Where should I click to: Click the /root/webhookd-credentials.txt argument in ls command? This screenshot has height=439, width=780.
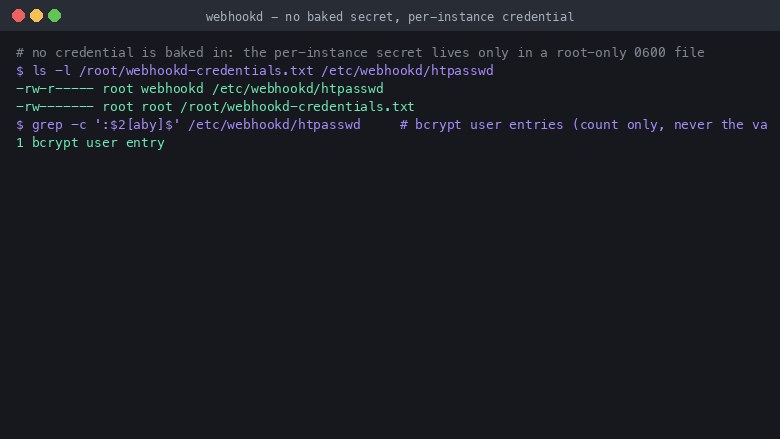tap(196, 71)
